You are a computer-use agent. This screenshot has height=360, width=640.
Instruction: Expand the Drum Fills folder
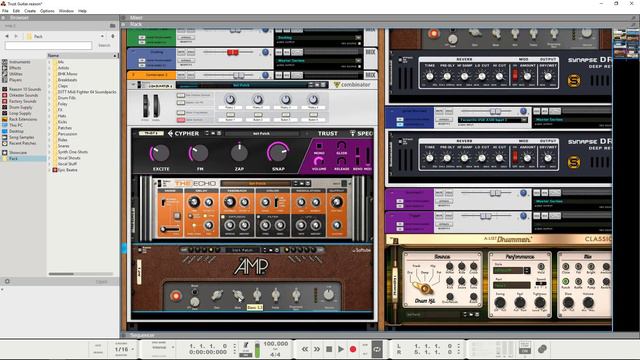click(x=49, y=98)
